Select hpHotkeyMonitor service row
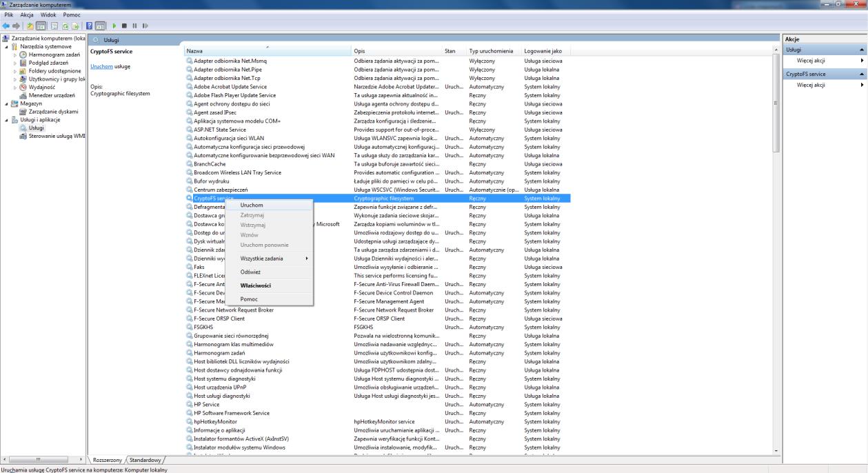Image resolution: width=868 pixels, height=473 pixels. point(377,421)
